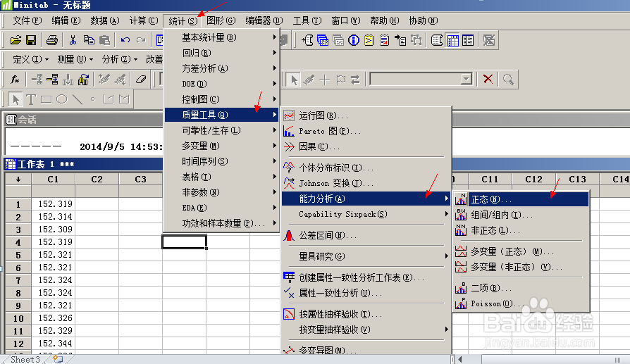The image size is (630, 364).
Task: Switch to the Sheet3 tab
Action: pyautogui.click(x=25, y=359)
